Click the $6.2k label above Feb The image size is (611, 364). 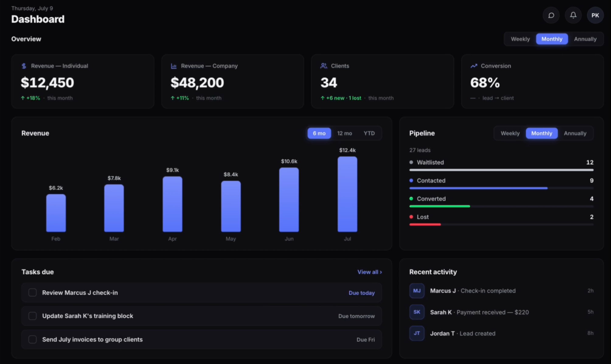[x=56, y=188]
